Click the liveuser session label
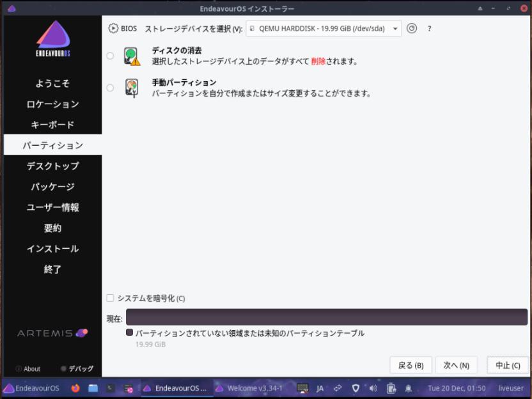Image resolution: width=532 pixels, height=399 pixels. [x=511, y=388]
